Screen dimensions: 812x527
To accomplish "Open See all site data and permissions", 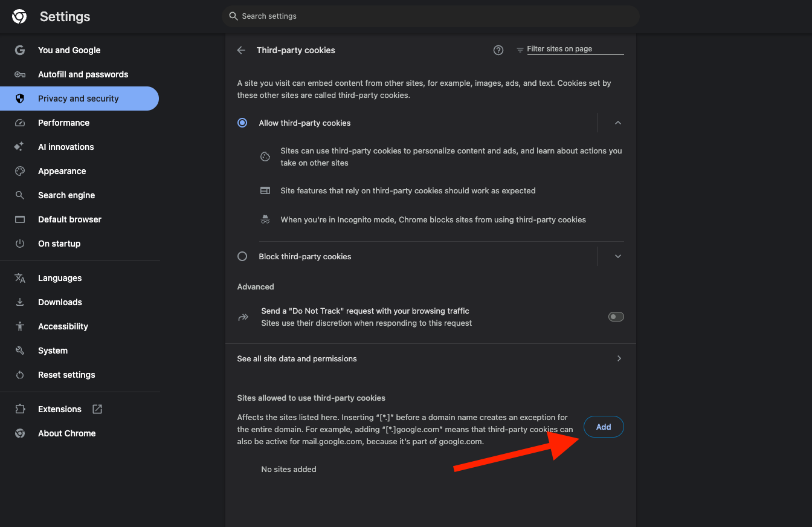I will point(430,358).
